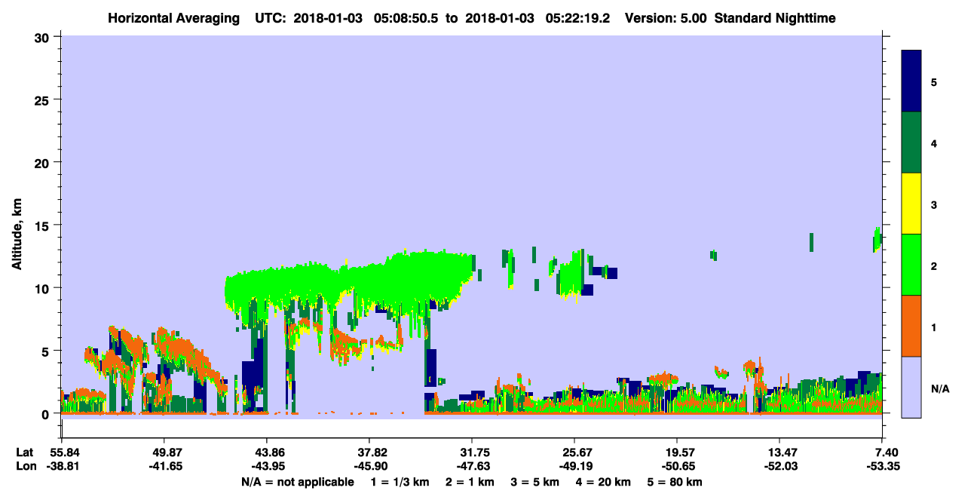Click longitude value '-45.90'
This screenshot has width=980, height=503.
coord(369,467)
